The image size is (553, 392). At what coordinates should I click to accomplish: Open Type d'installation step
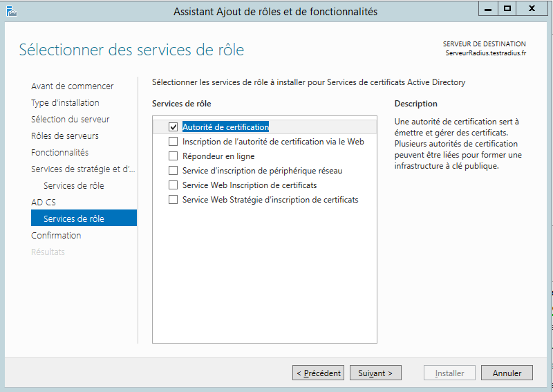65,103
